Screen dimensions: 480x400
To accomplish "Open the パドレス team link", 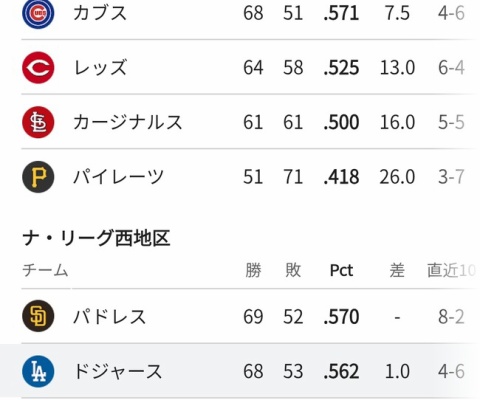I will click(x=109, y=316).
